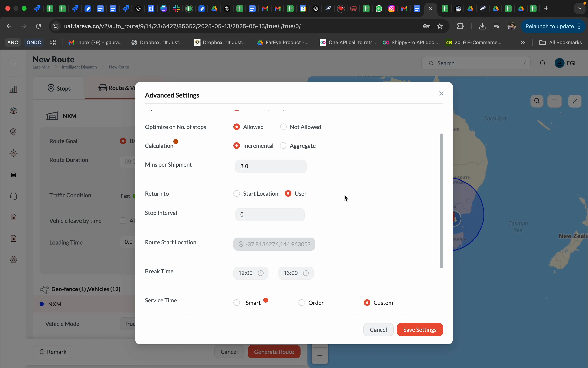The height and width of the screenshot is (368, 588).
Task: Open the browser extensions puzzle icon
Action: (x=460, y=26)
